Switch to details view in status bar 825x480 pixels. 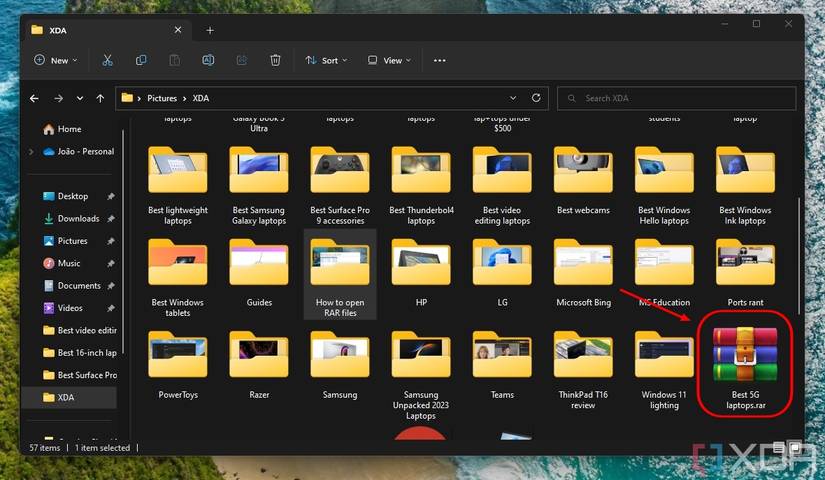pos(780,447)
